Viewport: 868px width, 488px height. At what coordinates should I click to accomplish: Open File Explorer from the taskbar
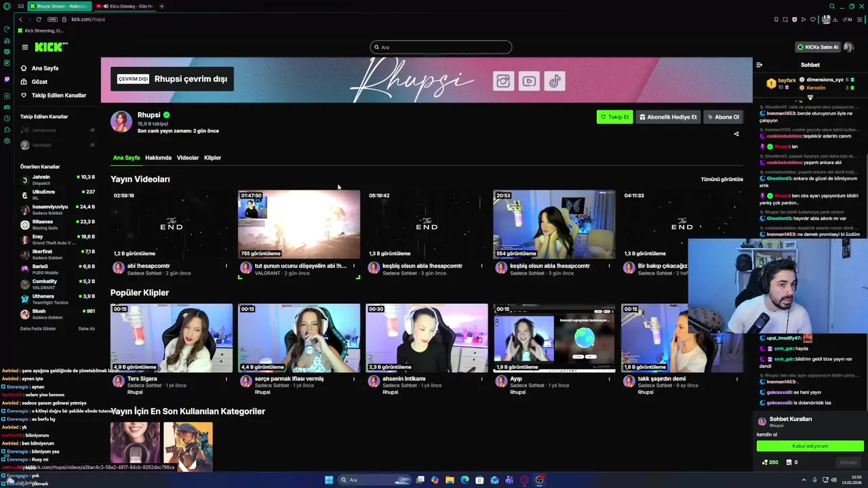tap(450, 480)
